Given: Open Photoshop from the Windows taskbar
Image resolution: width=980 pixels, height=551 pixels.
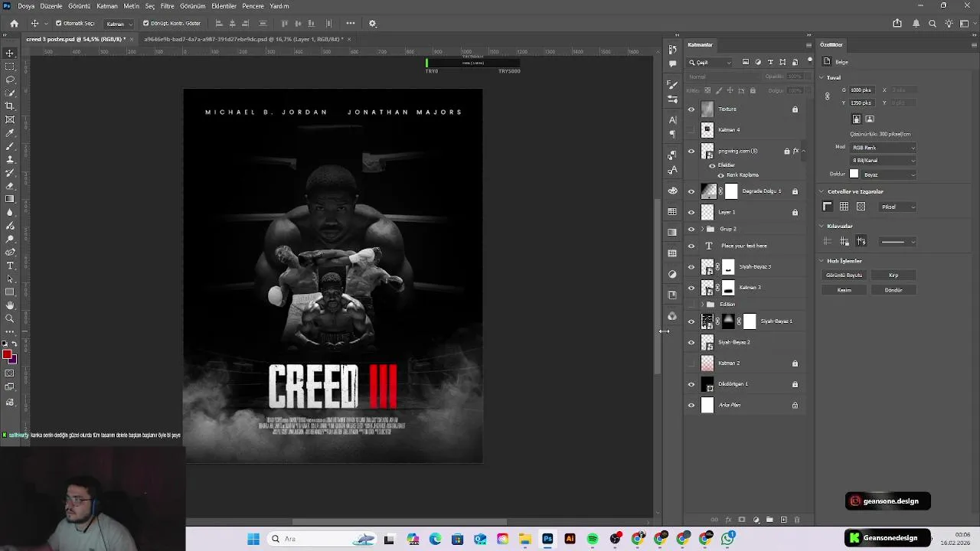Looking at the screenshot, I should pyautogui.click(x=547, y=539).
